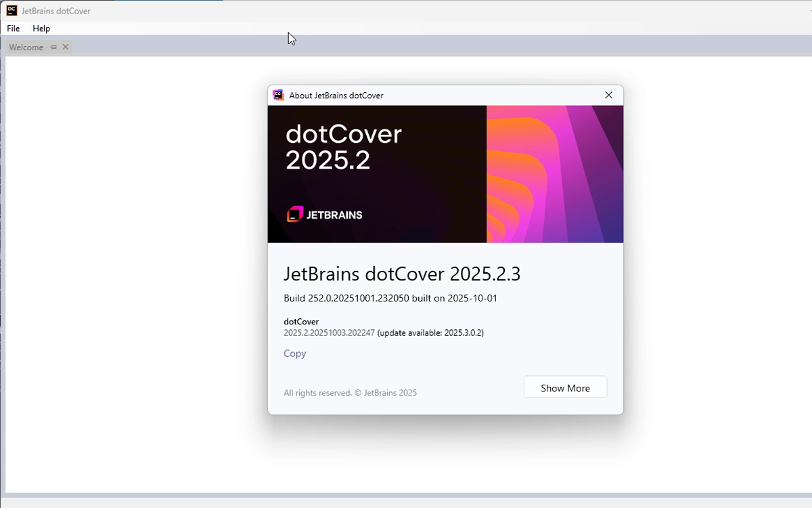Close the About JetBrains dotCover dialog
The height and width of the screenshot is (508, 812).
point(608,96)
